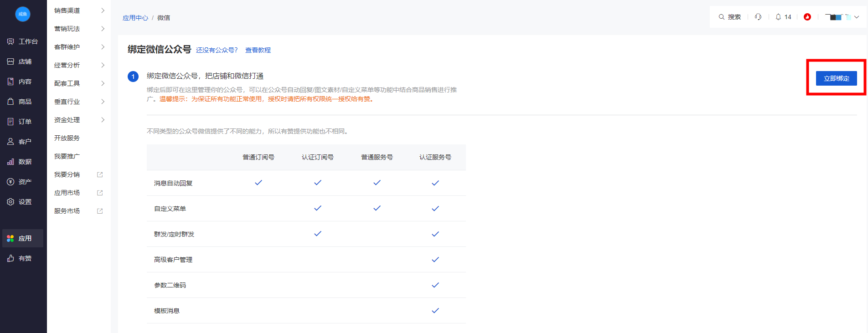
Task: Select 我要推广 menu item
Action: coord(67,156)
